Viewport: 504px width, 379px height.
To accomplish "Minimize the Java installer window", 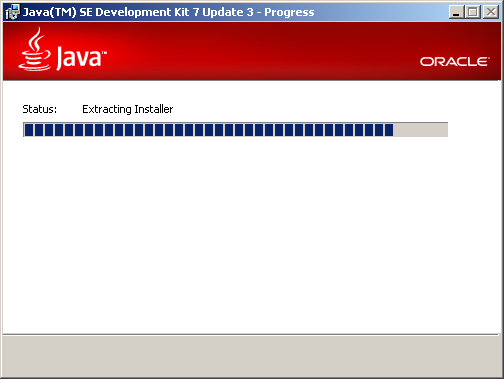I will tap(456, 12).
